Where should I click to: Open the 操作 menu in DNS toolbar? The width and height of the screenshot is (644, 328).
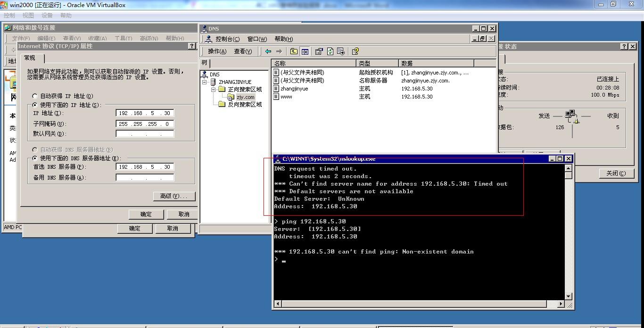[x=217, y=51]
